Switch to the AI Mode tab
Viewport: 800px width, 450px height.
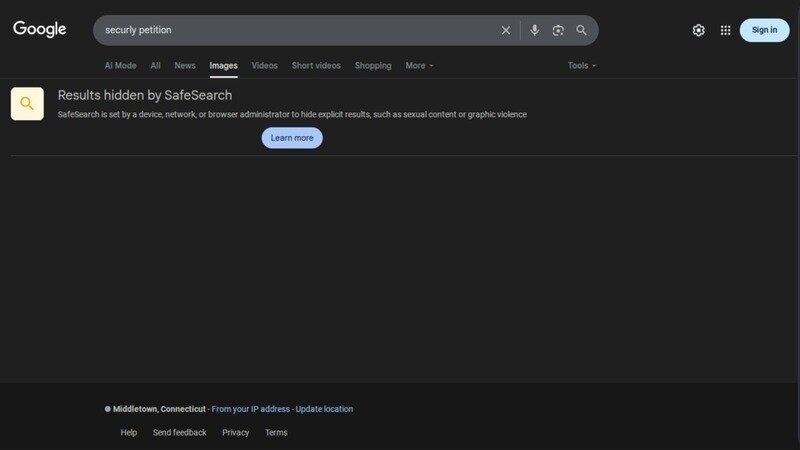(x=120, y=66)
